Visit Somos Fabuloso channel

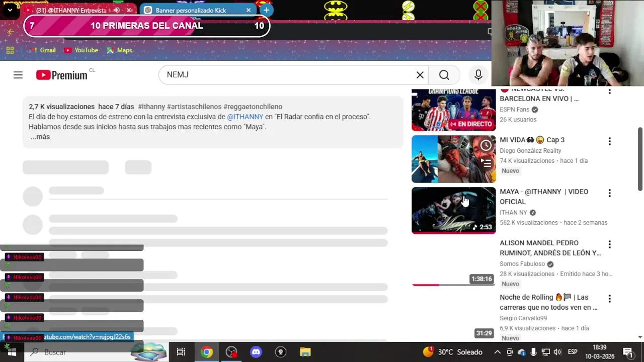click(x=522, y=264)
